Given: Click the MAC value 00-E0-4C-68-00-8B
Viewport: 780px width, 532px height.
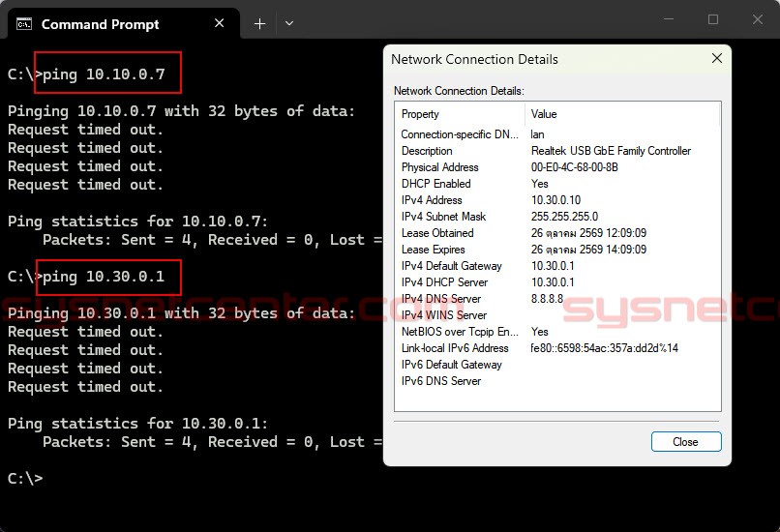Looking at the screenshot, I should 574,167.
